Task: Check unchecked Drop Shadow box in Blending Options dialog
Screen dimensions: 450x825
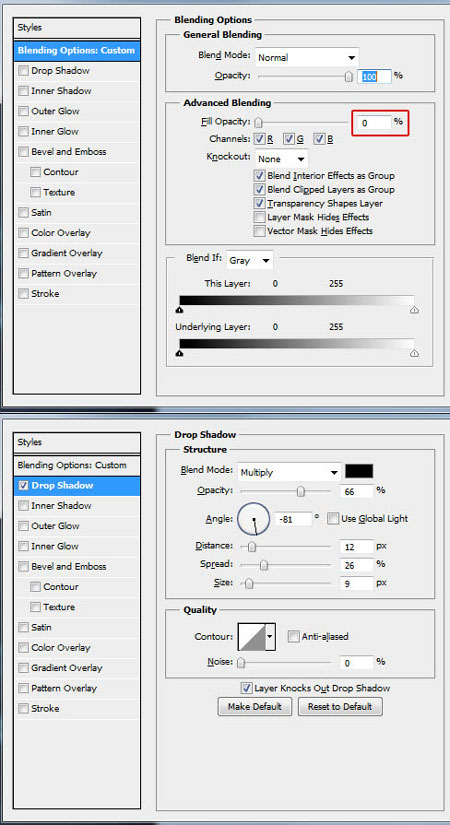Action: click(x=23, y=71)
